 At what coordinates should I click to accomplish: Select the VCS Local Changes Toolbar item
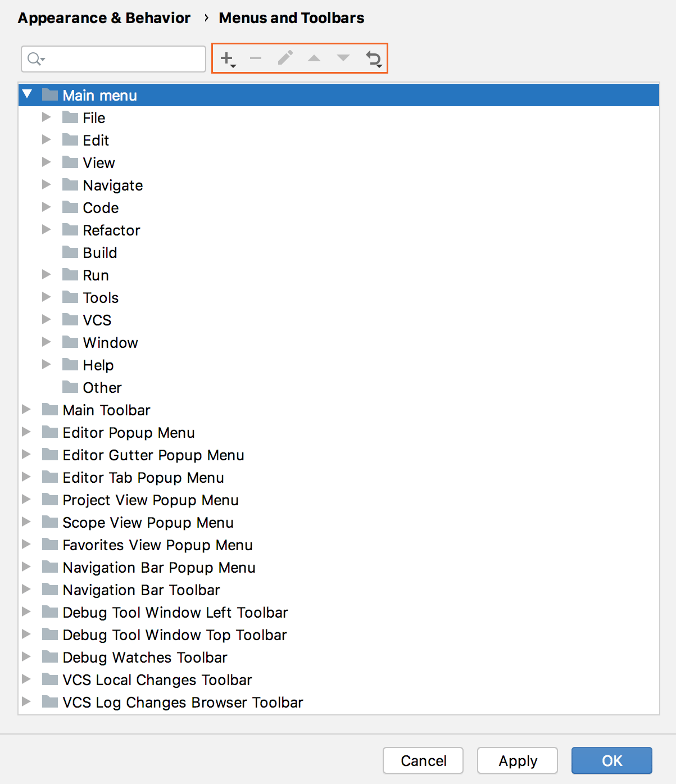(x=157, y=679)
